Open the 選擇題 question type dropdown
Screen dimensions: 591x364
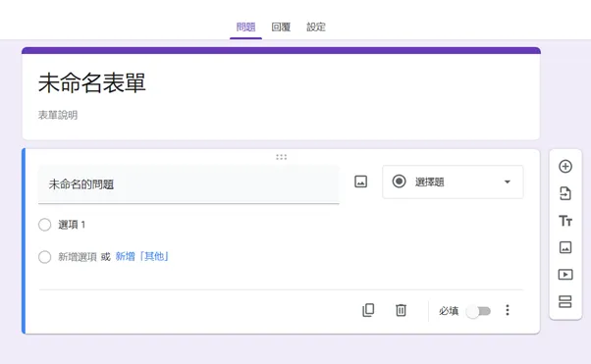click(453, 182)
